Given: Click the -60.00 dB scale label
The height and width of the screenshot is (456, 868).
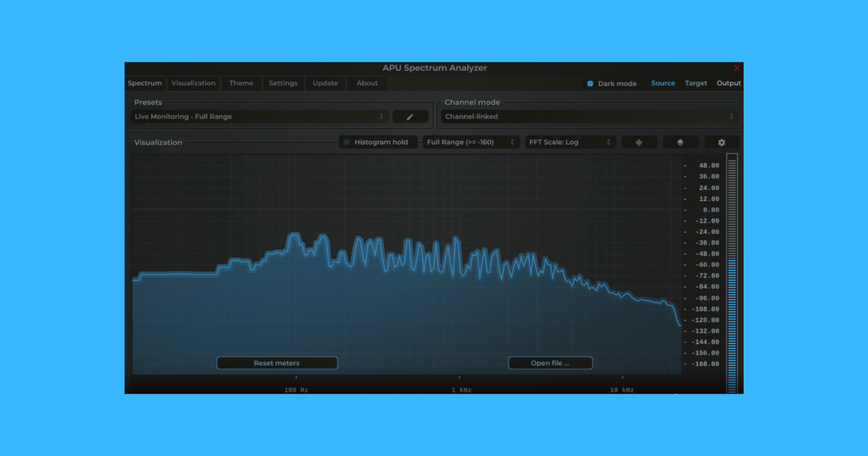Looking at the screenshot, I should coord(707,265).
